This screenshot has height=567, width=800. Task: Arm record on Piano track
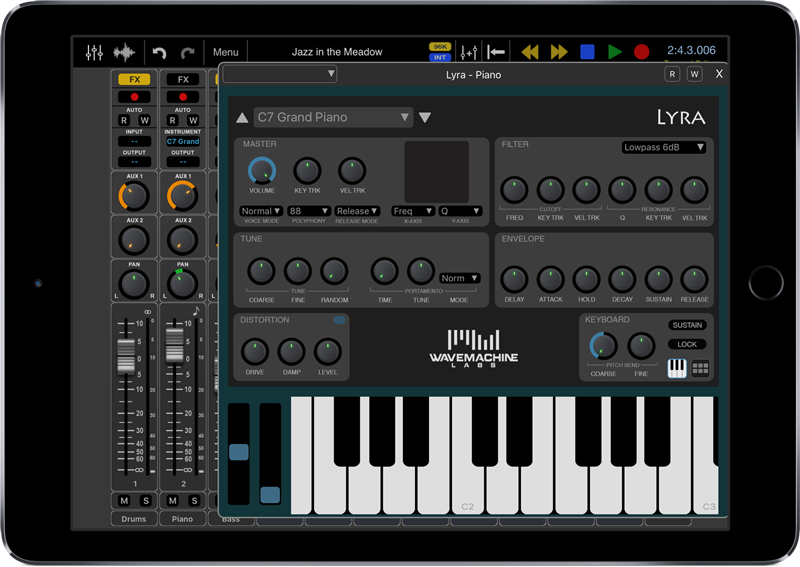pyautogui.click(x=183, y=97)
